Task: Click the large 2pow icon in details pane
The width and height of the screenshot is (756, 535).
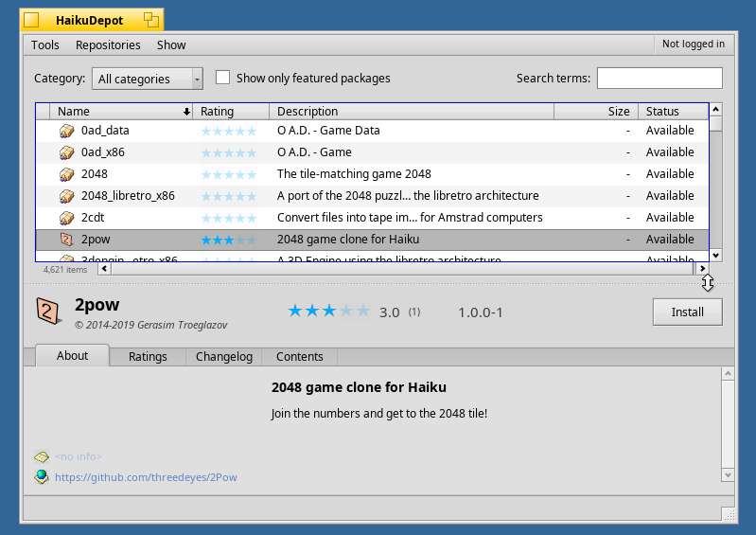Action: click(48, 312)
